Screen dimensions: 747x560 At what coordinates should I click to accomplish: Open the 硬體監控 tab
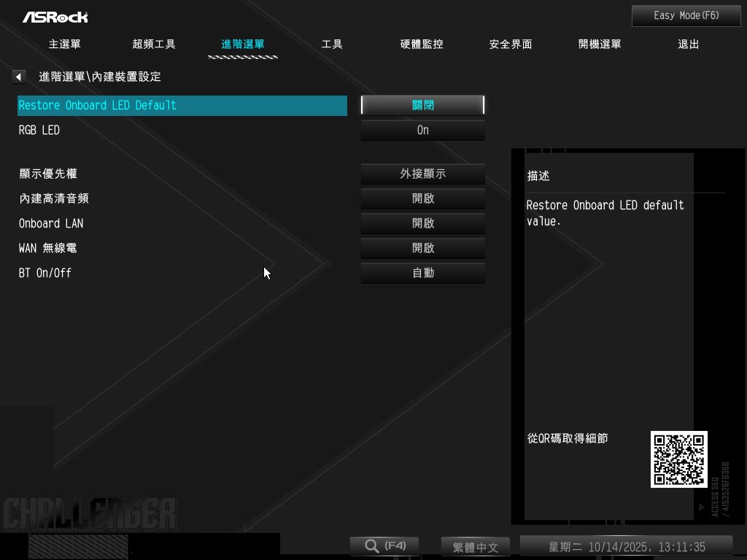point(422,44)
